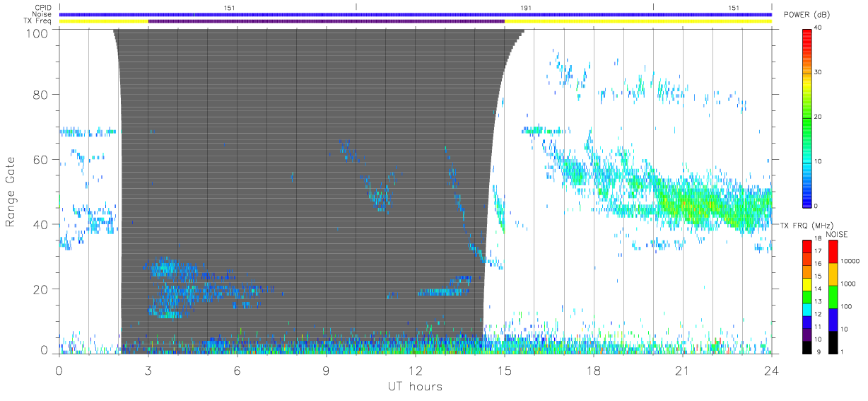The height and width of the screenshot is (401, 868).
Task: Select the Range Gate y-axis label
Action: 11,191
